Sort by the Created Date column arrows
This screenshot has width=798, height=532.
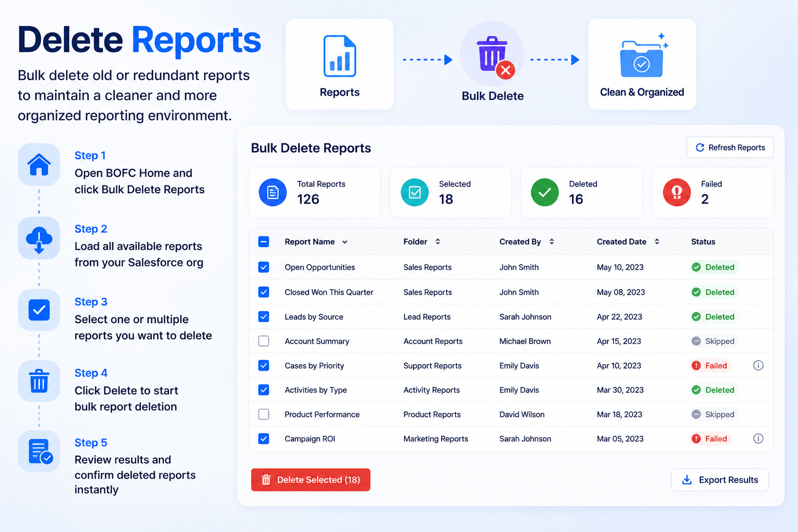[x=657, y=242]
